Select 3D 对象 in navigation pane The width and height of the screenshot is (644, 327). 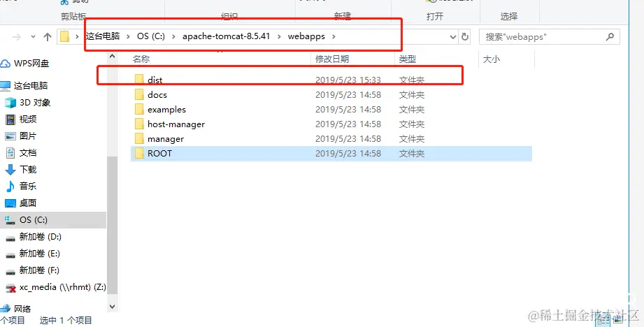(x=35, y=103)
